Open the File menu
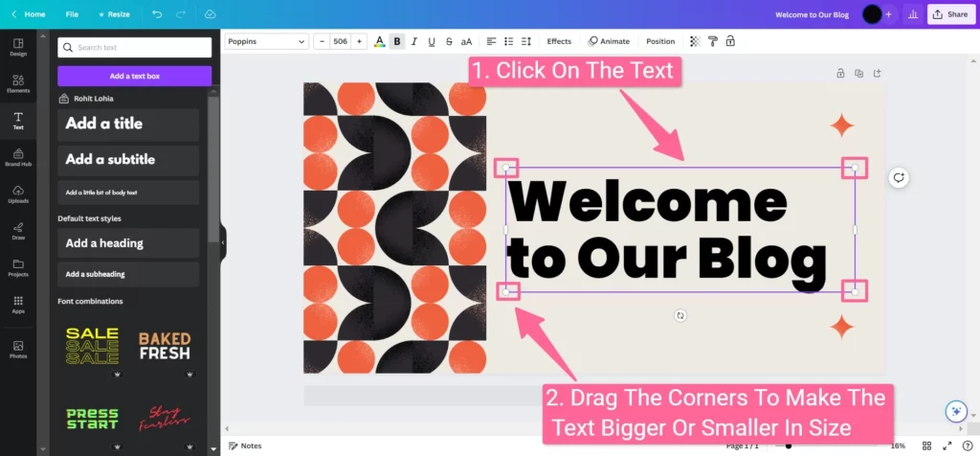 72,13
